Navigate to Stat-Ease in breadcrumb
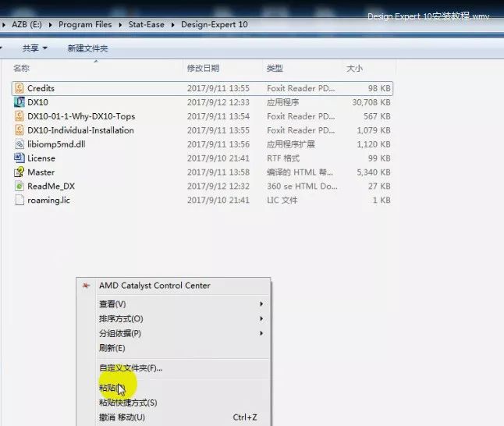This screenshot has width=504, height=426. (x=146, y=25)
